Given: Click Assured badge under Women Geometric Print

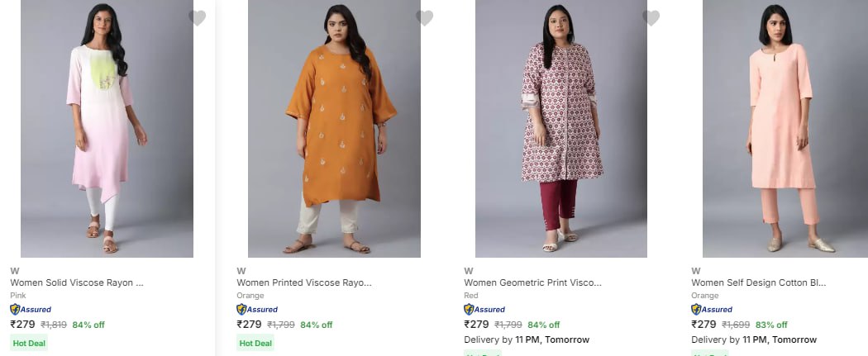Looking at the screenshot, I should pos(485,310).
